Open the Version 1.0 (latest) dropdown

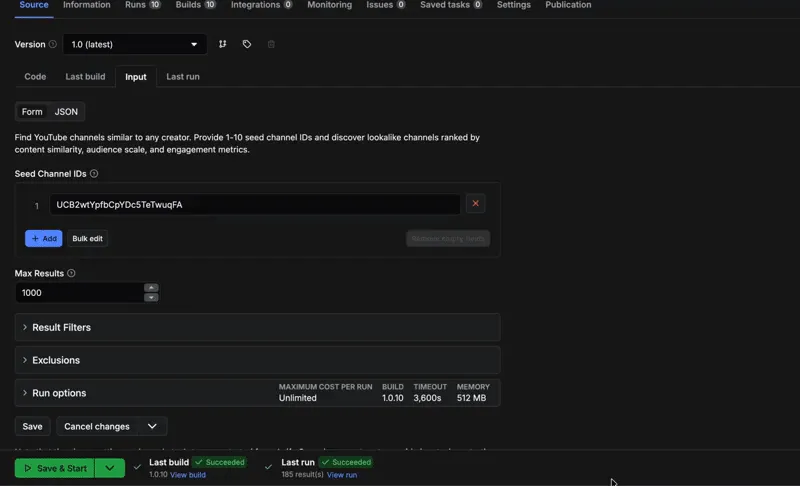click(134, 44)
